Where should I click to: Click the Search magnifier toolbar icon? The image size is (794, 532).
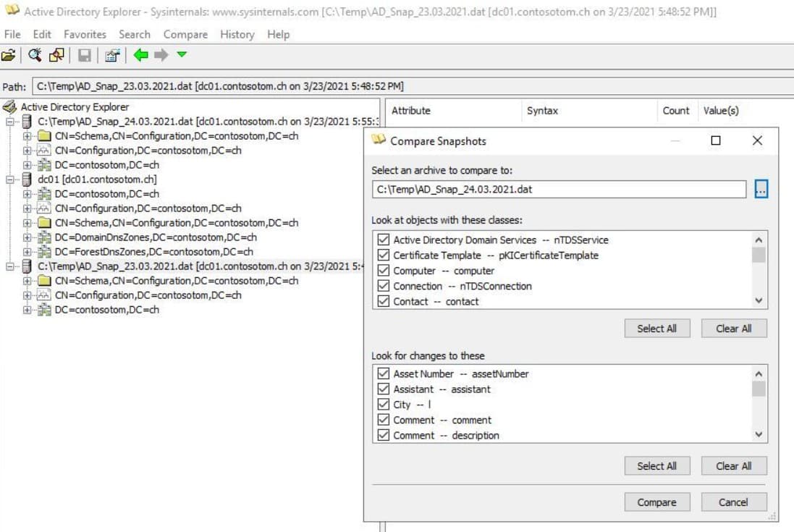(35, 55)
